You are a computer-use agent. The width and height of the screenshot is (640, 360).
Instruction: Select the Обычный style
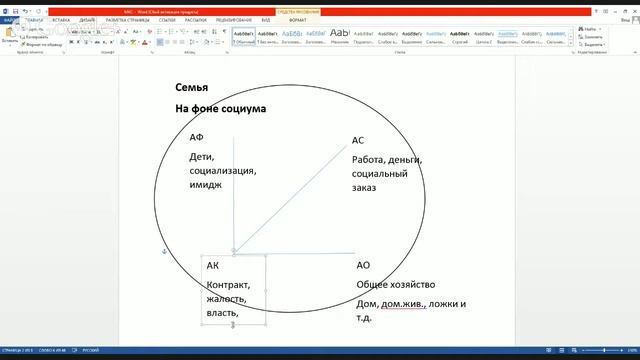pos(244,37)
